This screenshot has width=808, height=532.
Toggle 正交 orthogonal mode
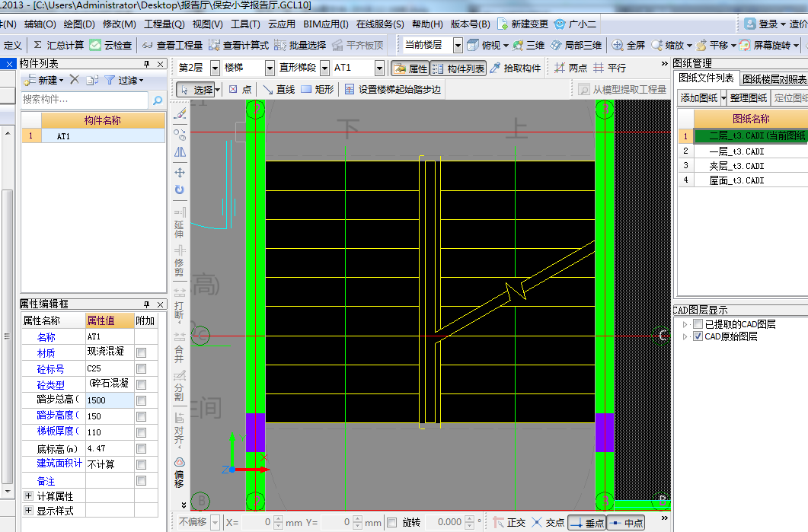[509, 523]
